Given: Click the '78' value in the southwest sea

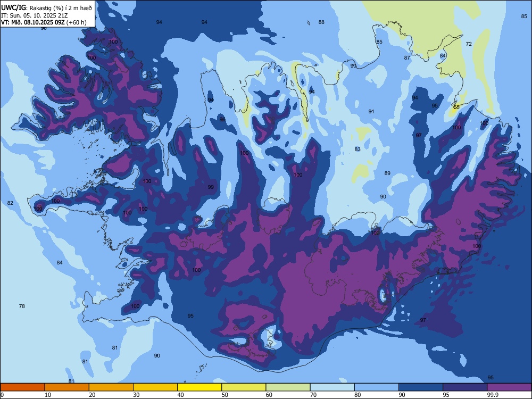Looking at the screenshot, I should point(22,306).
